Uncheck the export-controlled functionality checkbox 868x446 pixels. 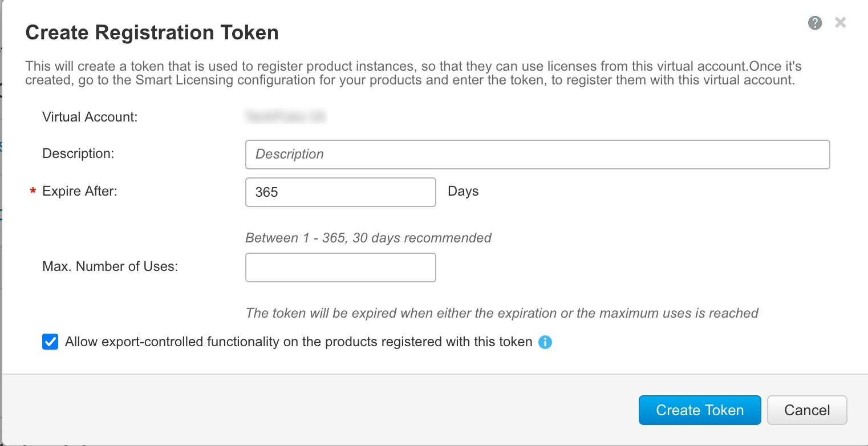50,342
